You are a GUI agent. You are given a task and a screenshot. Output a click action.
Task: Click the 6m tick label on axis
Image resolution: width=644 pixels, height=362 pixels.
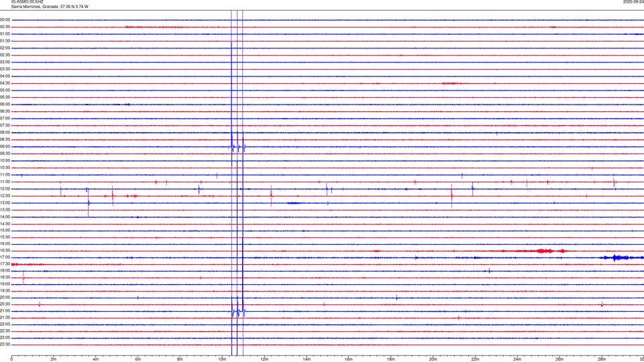coord(138,359)
